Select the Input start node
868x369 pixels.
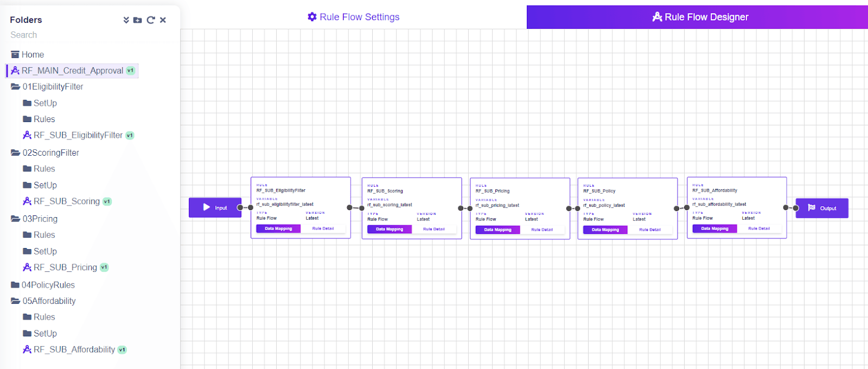[215, 208]
